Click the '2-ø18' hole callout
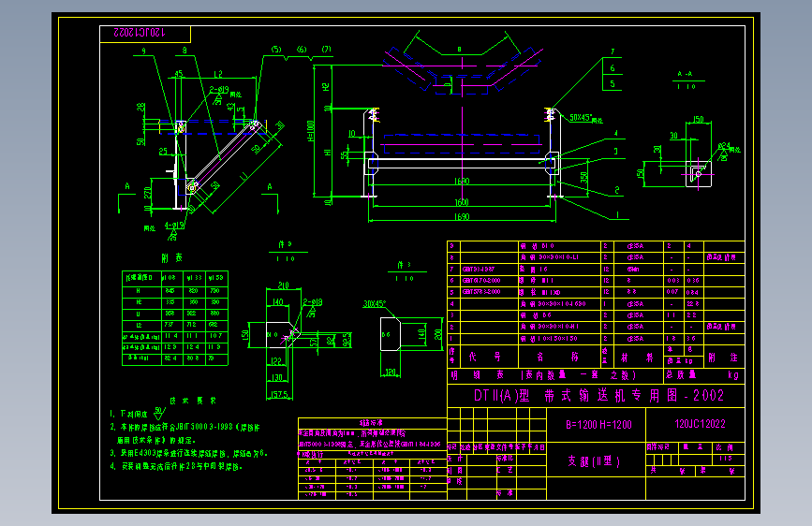 click(313, 301)
